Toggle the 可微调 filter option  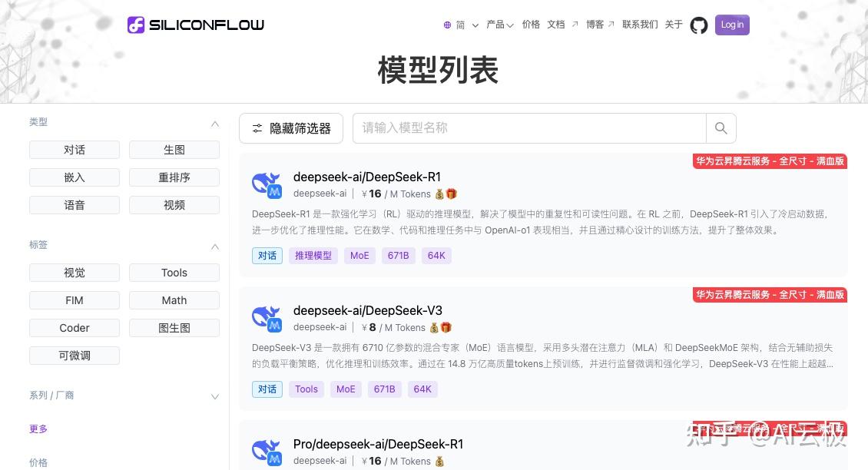[x=74, y=356]
